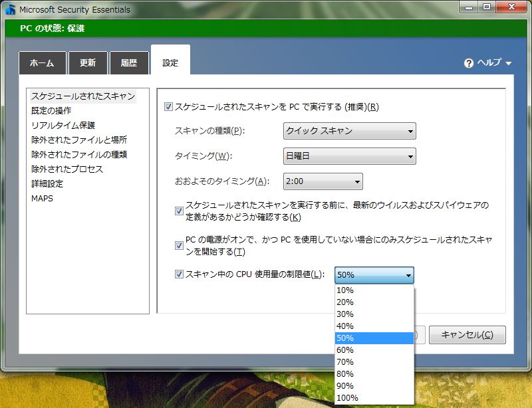Open the ヘルプ dropdown arrow
The image size is (532, 408).
[x=508, y=63]
